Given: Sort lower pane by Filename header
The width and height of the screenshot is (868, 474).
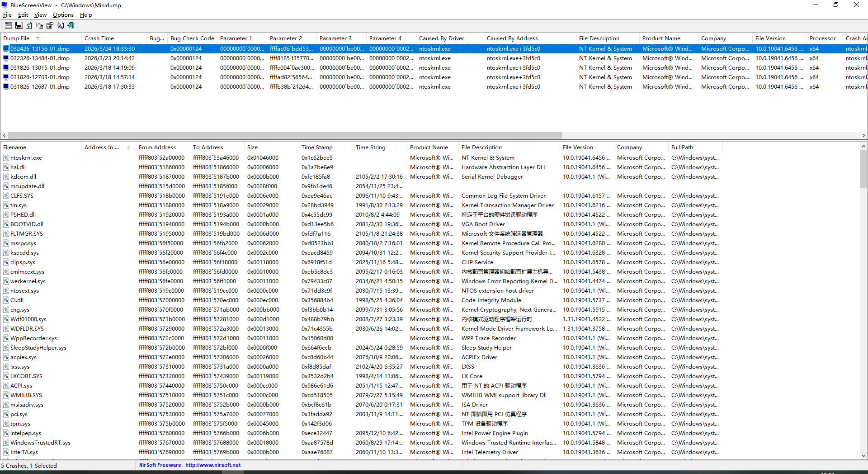Looking at the screenshot, I should point(41,147).
